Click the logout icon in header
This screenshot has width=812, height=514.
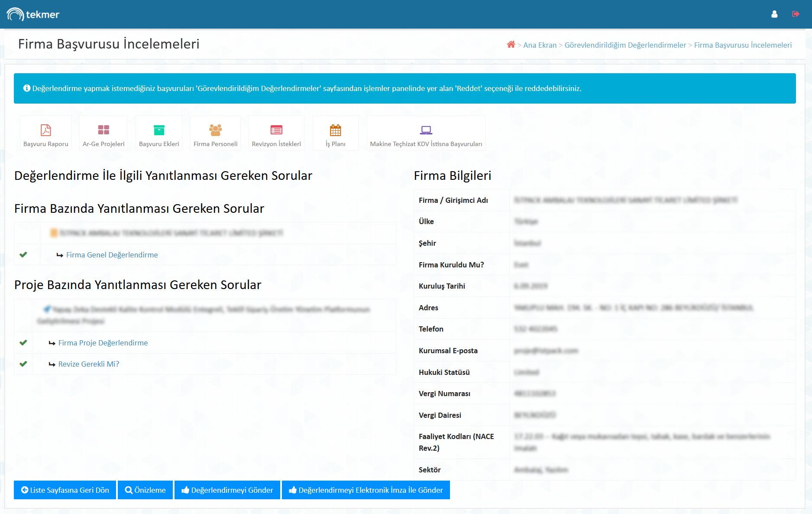(796, 14)
